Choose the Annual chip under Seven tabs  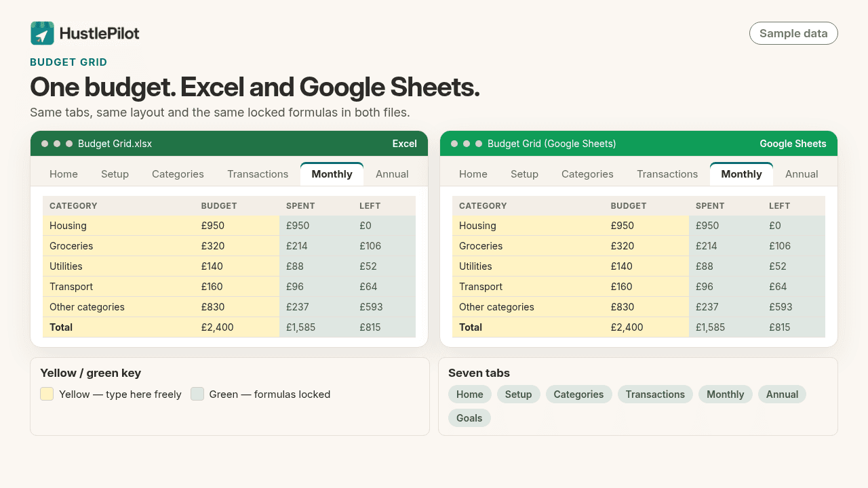[783, 394]
